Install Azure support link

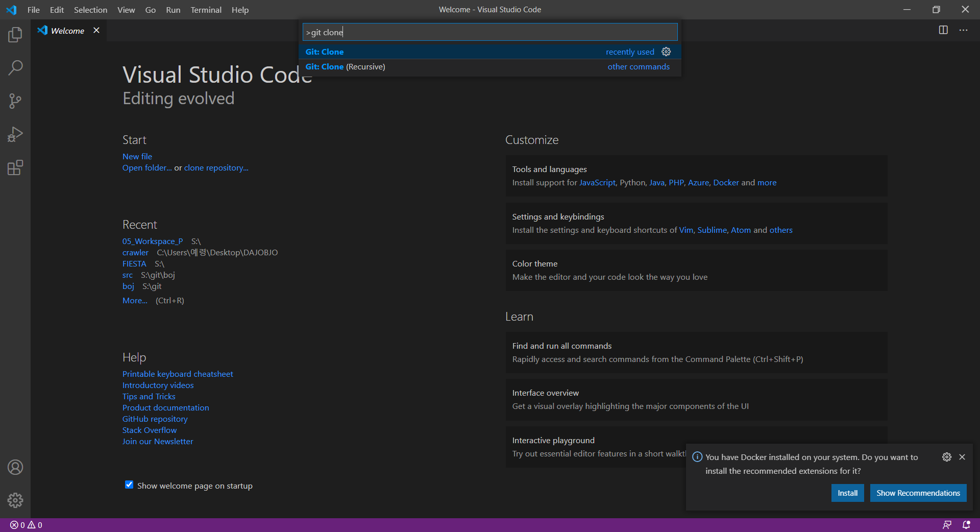point(698,182)
